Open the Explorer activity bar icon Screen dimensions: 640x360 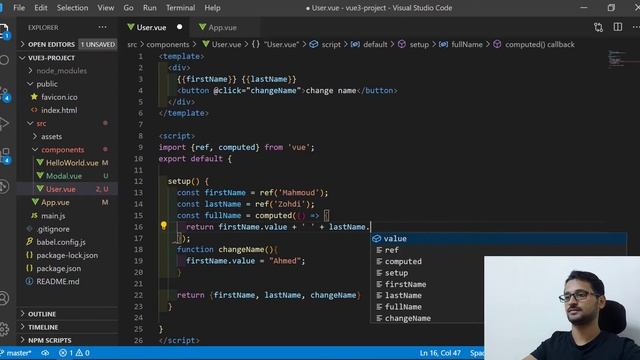click(4, 30)
